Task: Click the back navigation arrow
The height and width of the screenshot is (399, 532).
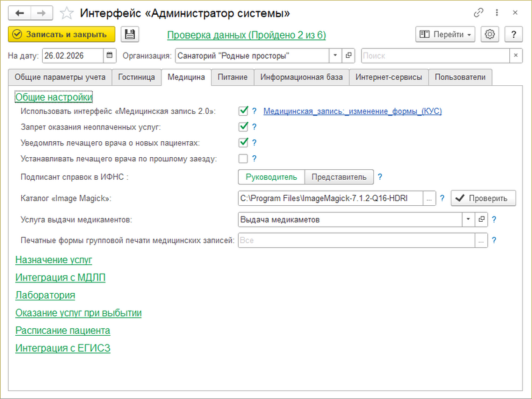Action: coord(20,13)
